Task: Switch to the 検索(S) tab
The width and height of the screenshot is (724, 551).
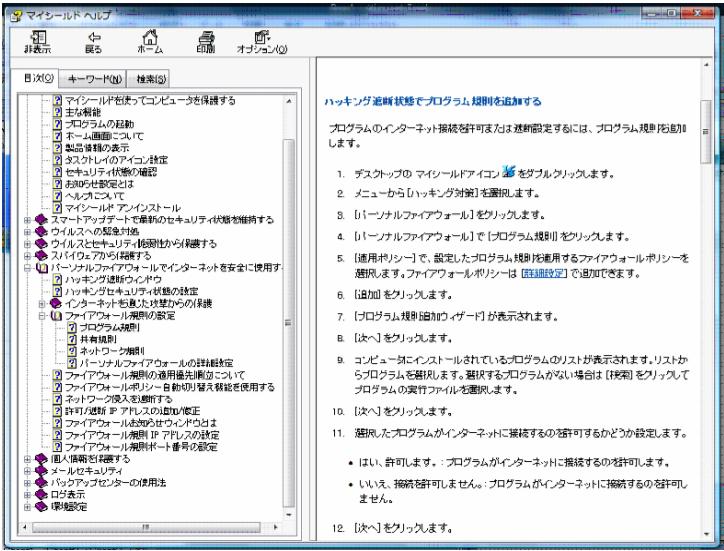Action: pyautogui.click(x=148, y=79)
